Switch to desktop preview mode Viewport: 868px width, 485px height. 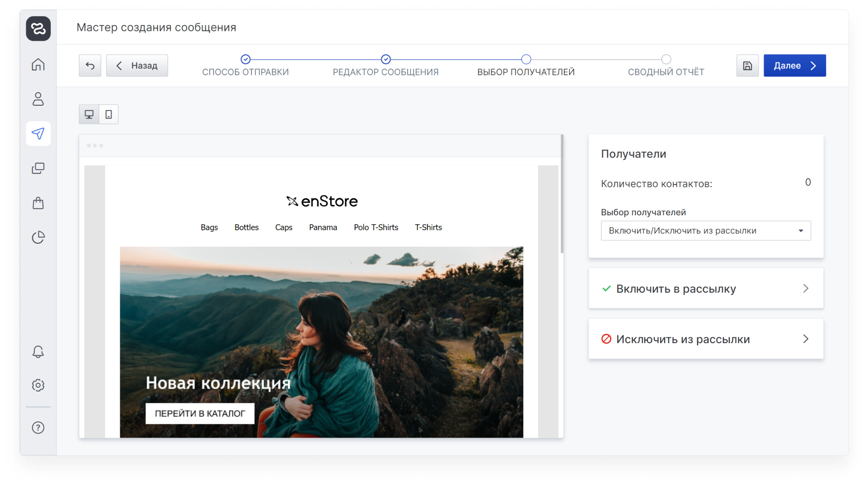tap(89, 115)
